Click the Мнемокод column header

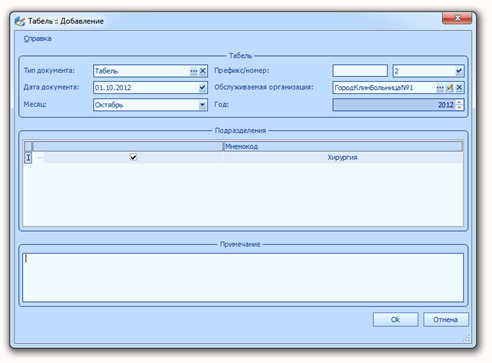[x=343, y=146]
